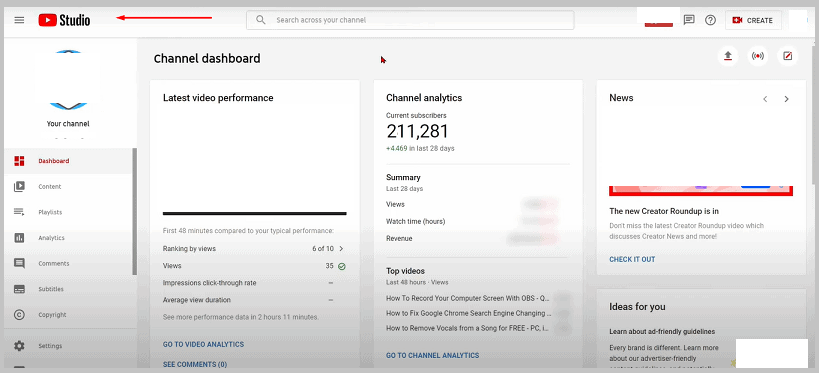The width and height of the screenshot is (819, 373).
Task: Open top video How To Record Your Computer Screen
Action: tap(467, 298)
